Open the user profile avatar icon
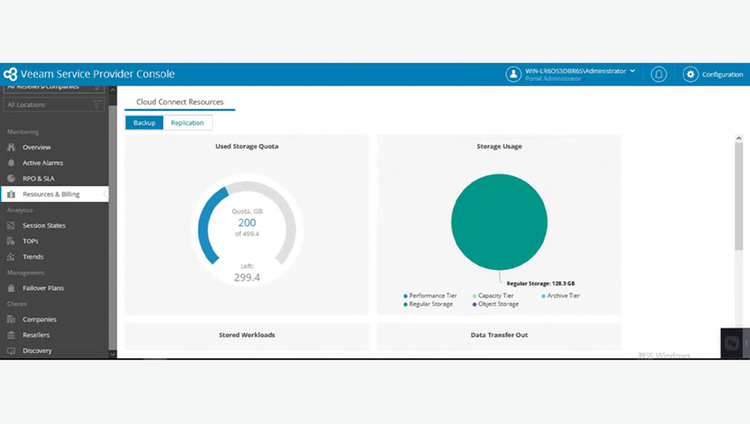750x424 pixels. pyautogui.click(x=513, y=74)
